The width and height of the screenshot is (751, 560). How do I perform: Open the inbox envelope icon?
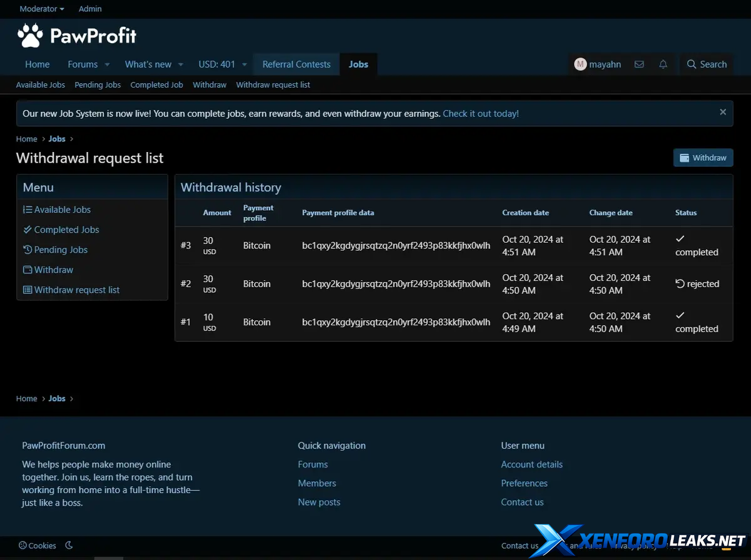pyautogui.click(x=639, y=64)
